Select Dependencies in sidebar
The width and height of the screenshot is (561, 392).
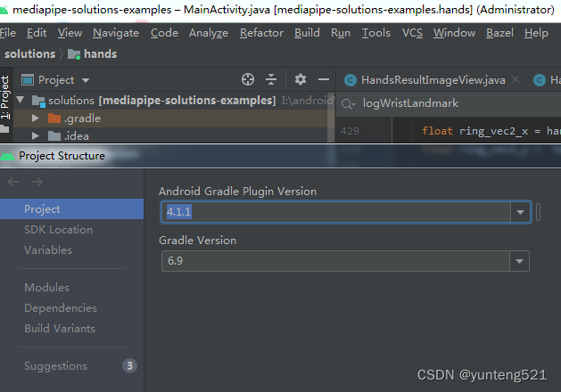(x=61, y=307)
